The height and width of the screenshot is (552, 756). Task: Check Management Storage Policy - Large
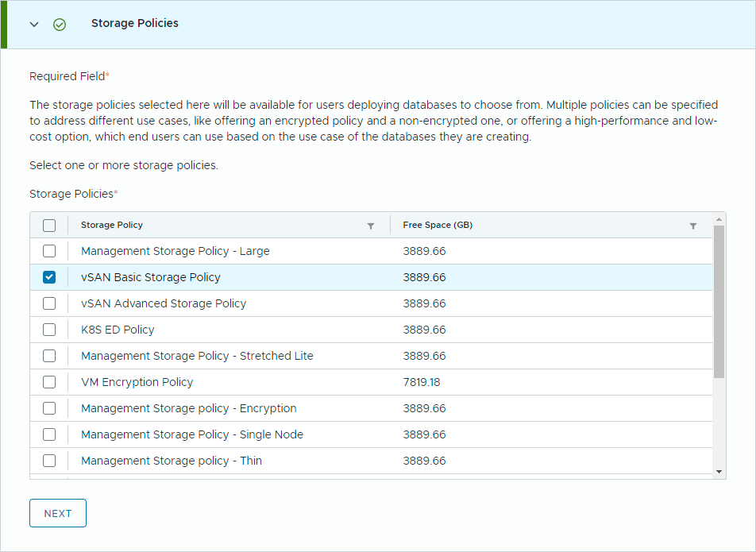[49, 251]
